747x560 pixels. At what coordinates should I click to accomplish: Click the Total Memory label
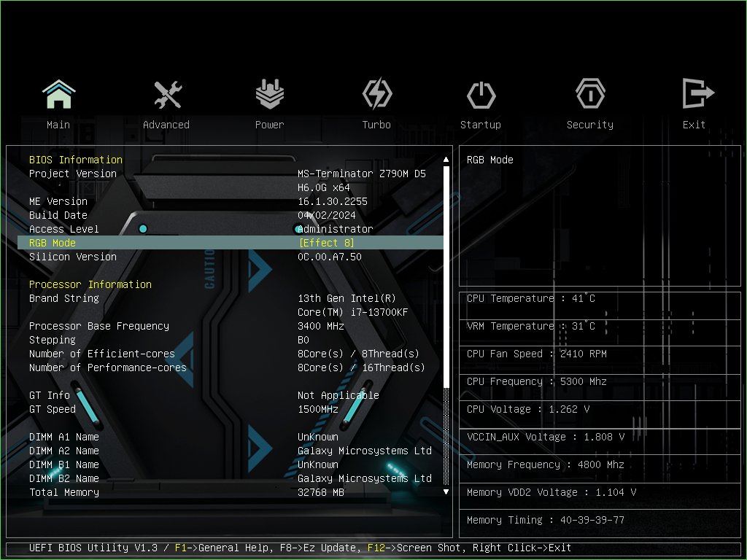pyautogui.click(x=64, y=492)
